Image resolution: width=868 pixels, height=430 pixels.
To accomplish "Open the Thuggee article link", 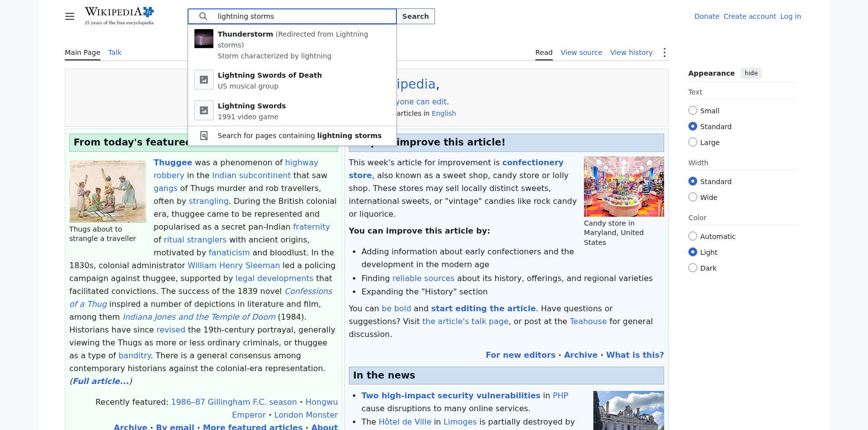I will [x=173, y=162].
